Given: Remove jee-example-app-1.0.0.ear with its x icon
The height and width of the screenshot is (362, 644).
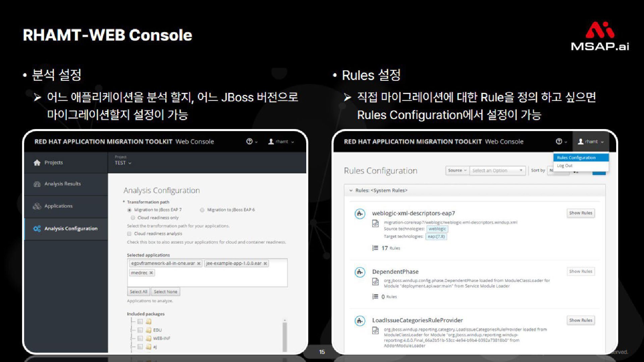Looking at the screenshot, I should click(x=265, y=263).
